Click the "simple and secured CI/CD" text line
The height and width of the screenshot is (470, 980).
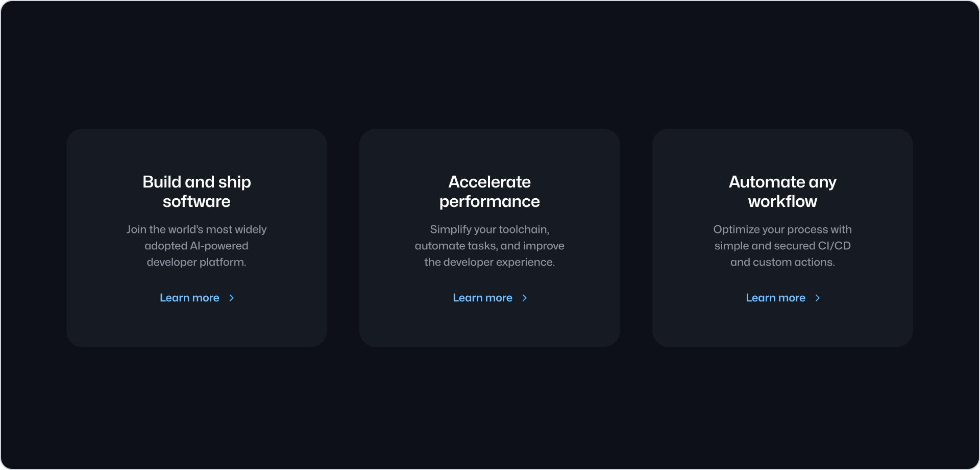pyautogui.click(x=782, y=246)
